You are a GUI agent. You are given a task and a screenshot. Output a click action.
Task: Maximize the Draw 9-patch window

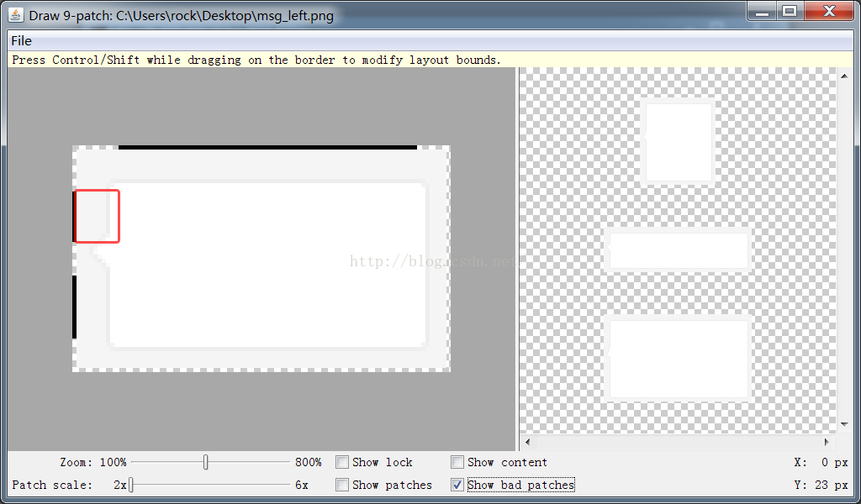pyautogui.click(x=790, y=12)
